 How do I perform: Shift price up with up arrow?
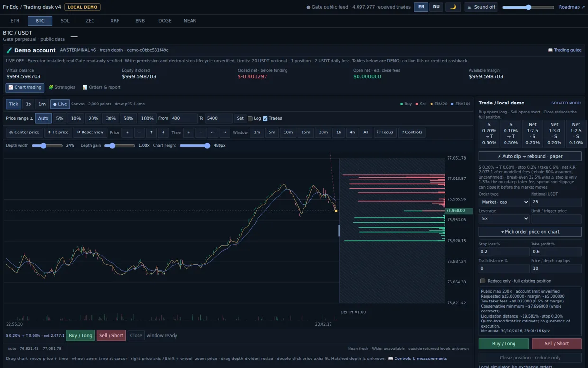[151, 132]
